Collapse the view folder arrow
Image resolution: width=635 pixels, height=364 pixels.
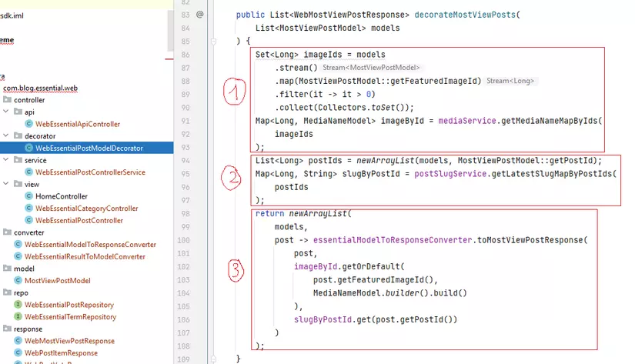click(6, 184)
